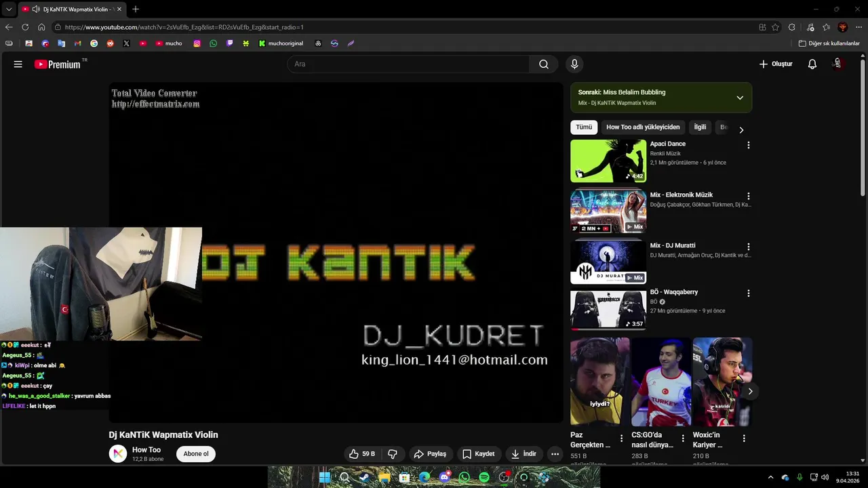This screenshot has height=488, width=868.
Task: Click Oluştur create button
Action: point(776,64)
